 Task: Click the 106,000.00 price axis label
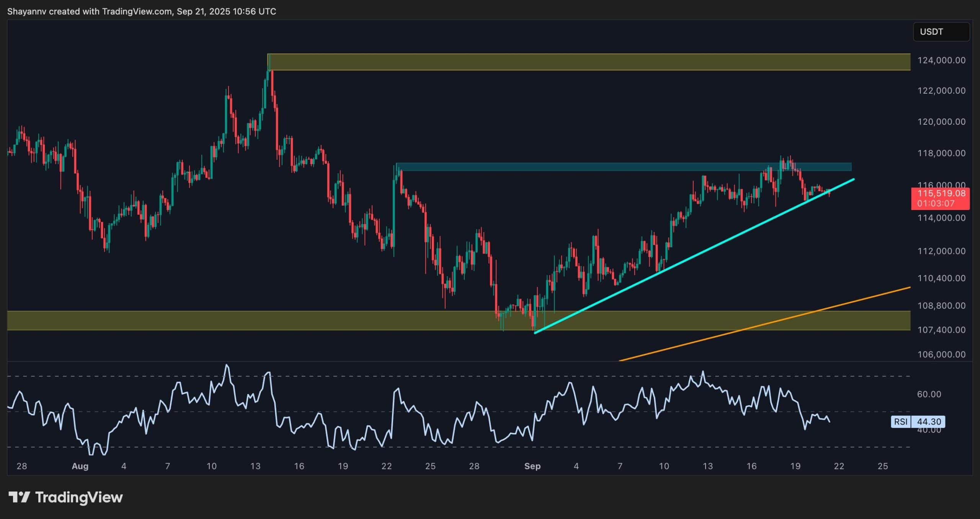(x=941, y=355)
